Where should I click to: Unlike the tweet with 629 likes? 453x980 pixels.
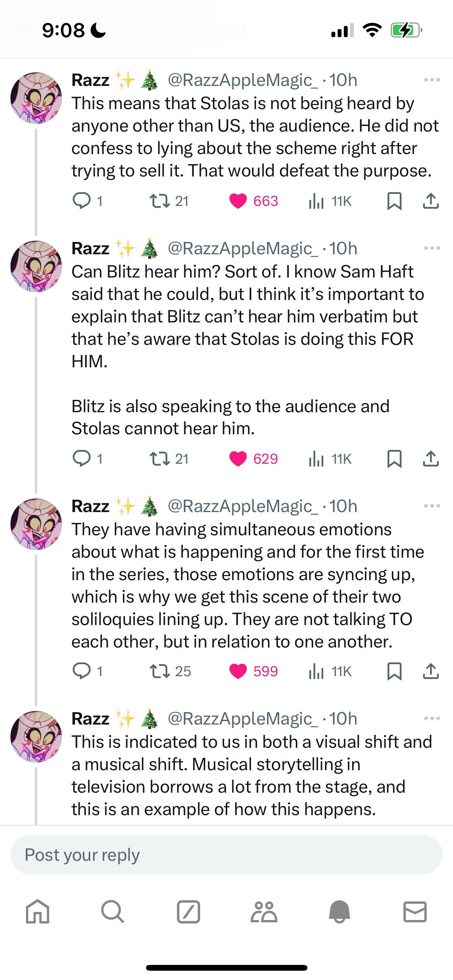(x=238, y=459)
